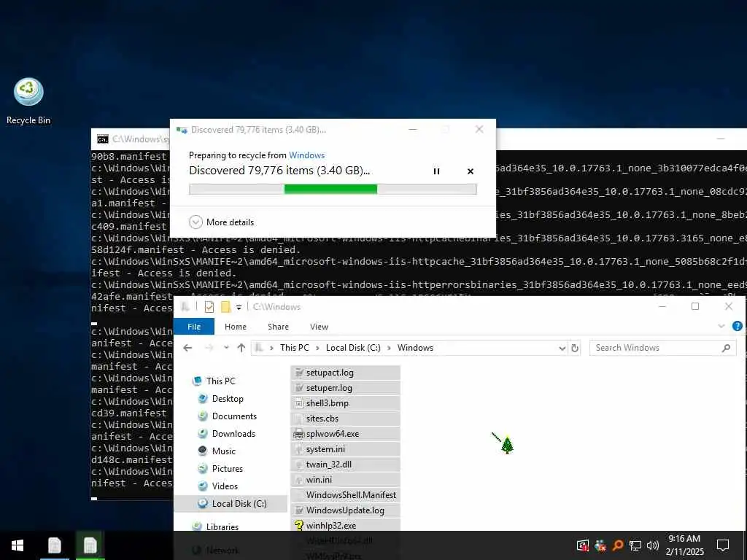The width and height of the screenshot is (747, 560).
Task: Go up one folder level
Action: tap(241, 348)
